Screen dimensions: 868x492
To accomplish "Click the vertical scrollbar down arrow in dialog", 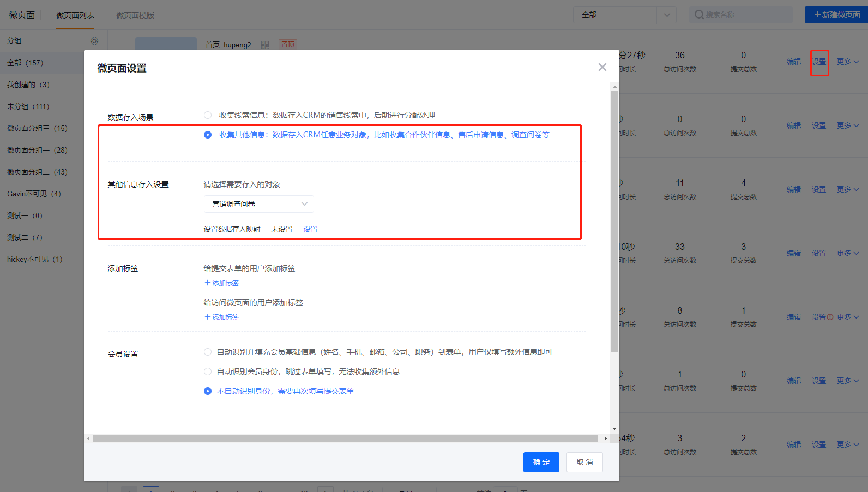I will (x=614, y=429).
